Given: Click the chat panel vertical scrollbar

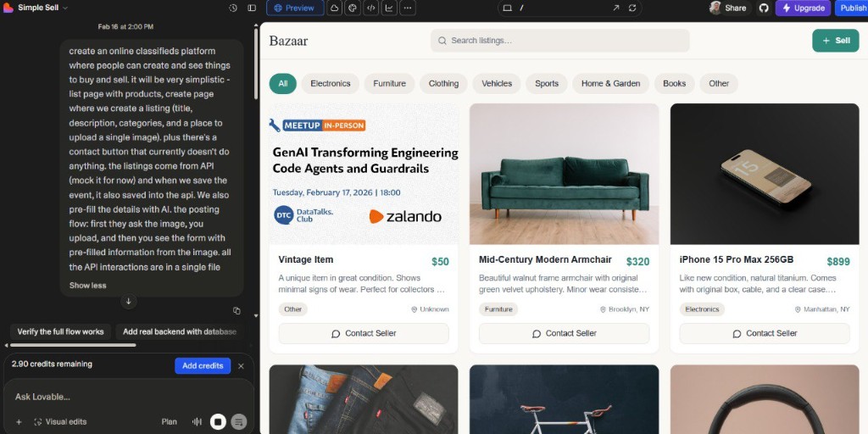Looking at the screenshot, I should [x=256, y=64].
